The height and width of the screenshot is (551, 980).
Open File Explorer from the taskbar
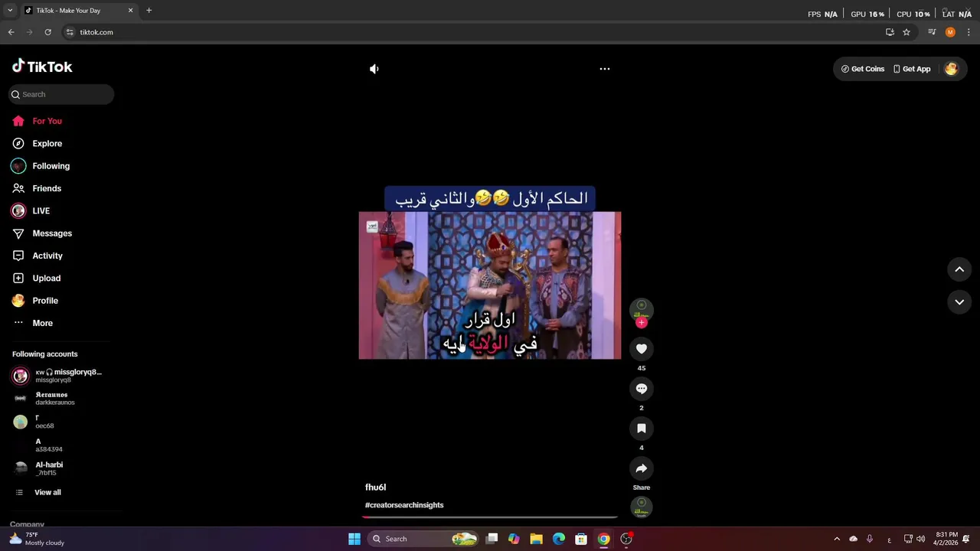tap(536, 539)
